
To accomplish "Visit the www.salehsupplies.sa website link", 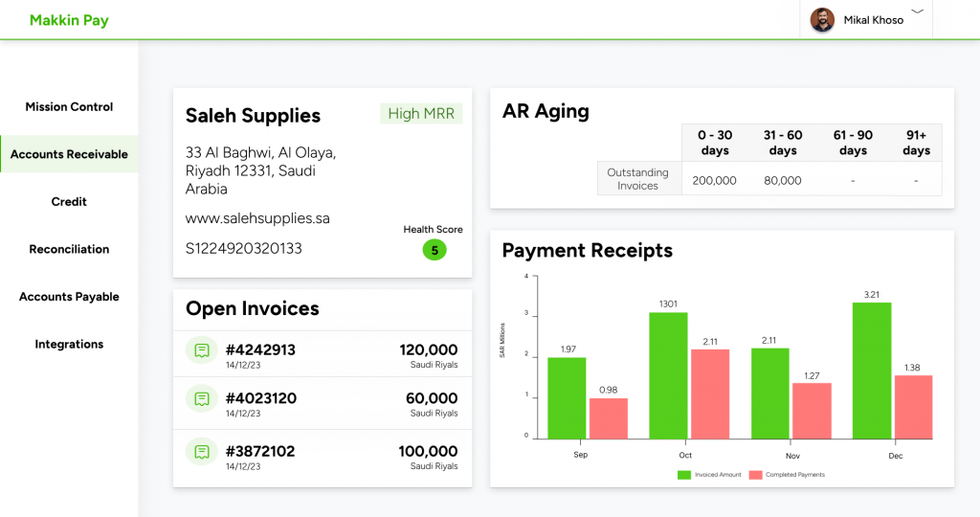I will [x=257, y=218].
